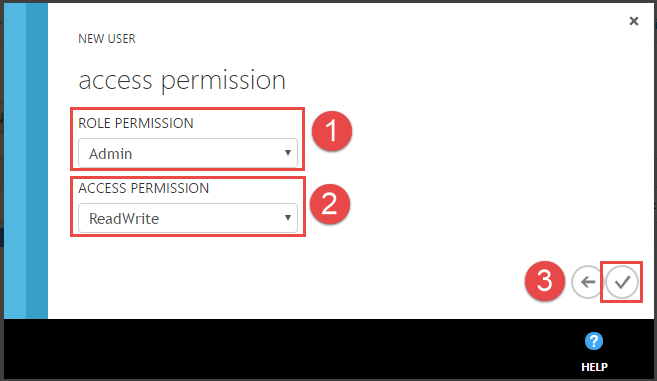The image size is (657, 381).
Task: Open help via the blue question mark
Action: 594,341
